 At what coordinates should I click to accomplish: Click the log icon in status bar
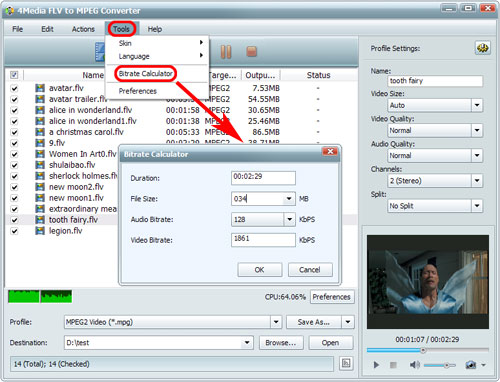pyautogui.click(x=346, y=363)
